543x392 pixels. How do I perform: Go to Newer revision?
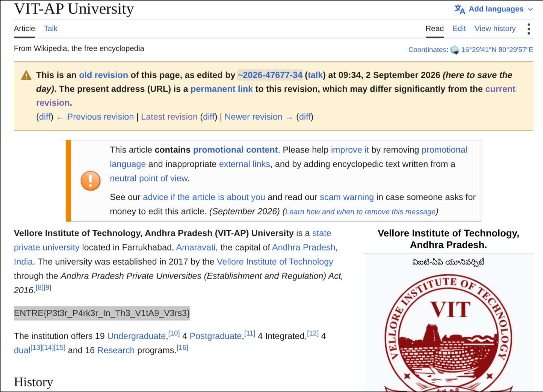[x=254, y=117]
